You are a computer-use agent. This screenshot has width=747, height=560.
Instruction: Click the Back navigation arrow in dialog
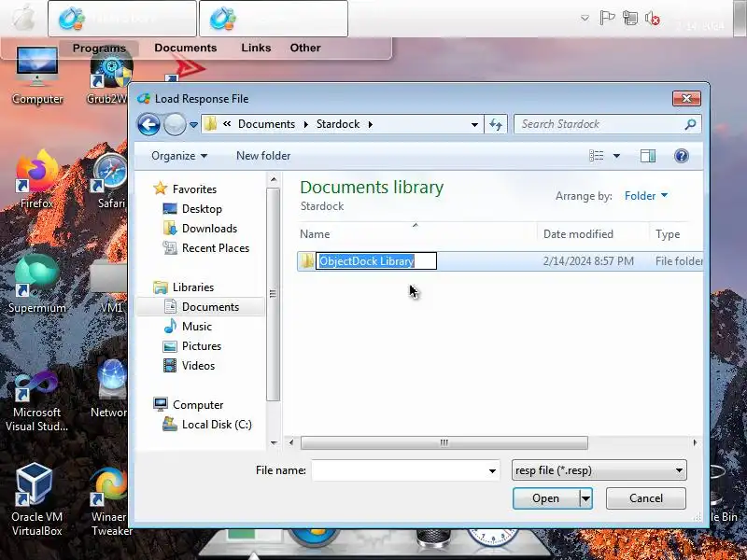coord(148,125)
